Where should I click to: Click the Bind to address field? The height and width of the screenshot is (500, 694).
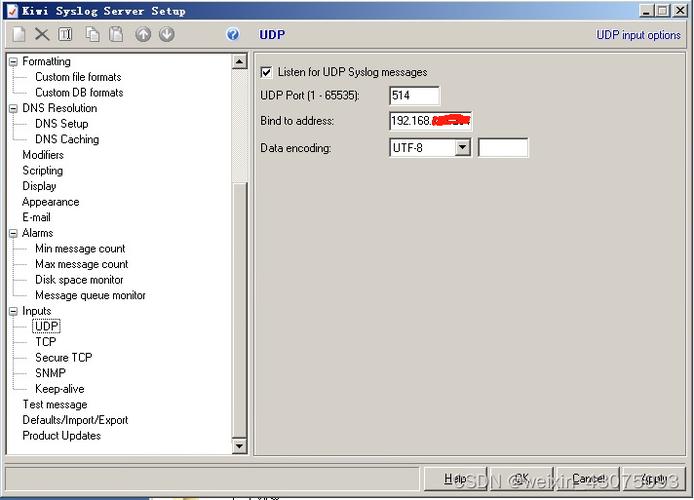coord(431,121)
